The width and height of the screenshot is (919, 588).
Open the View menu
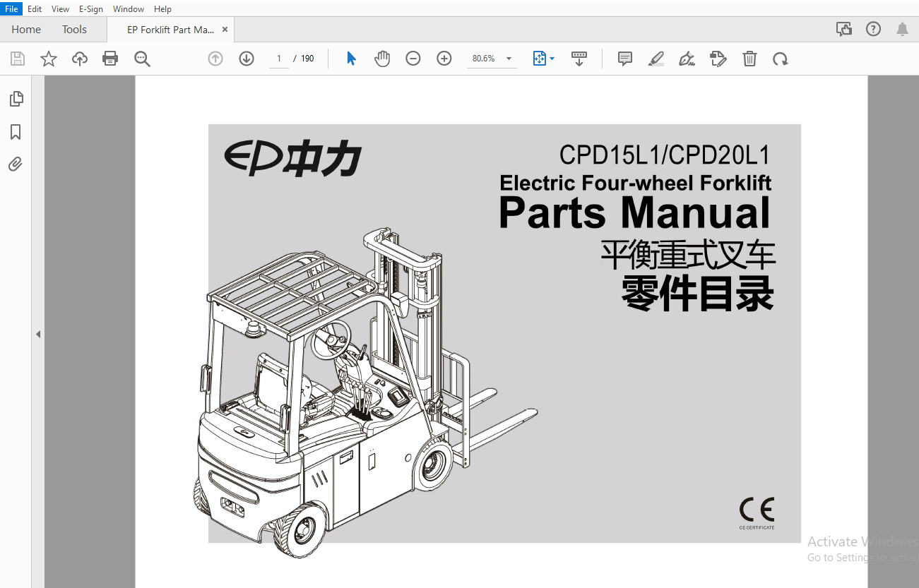(x=61, y=9)
